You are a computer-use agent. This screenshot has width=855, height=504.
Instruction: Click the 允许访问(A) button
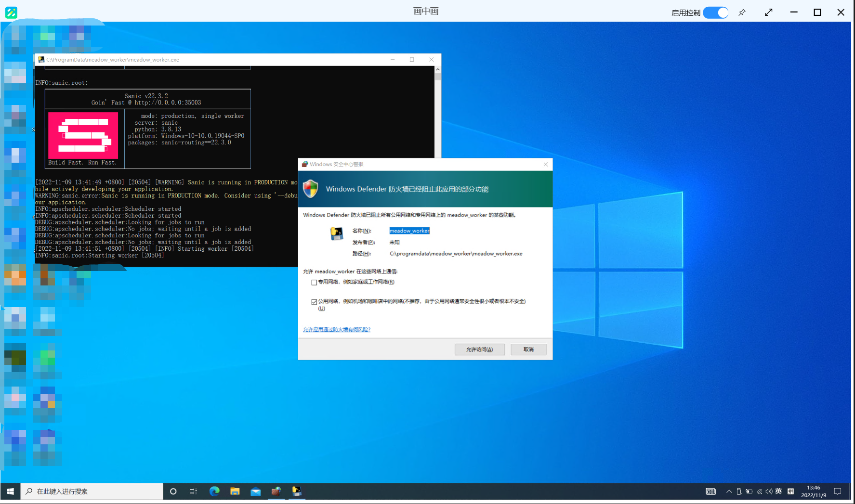479,349
